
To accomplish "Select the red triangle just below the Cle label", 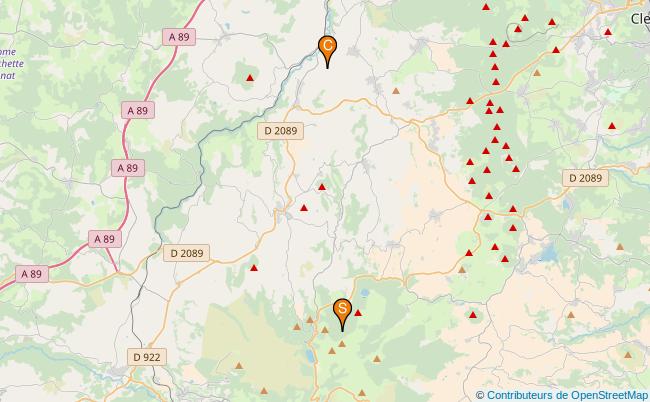I will click(608, 31).
